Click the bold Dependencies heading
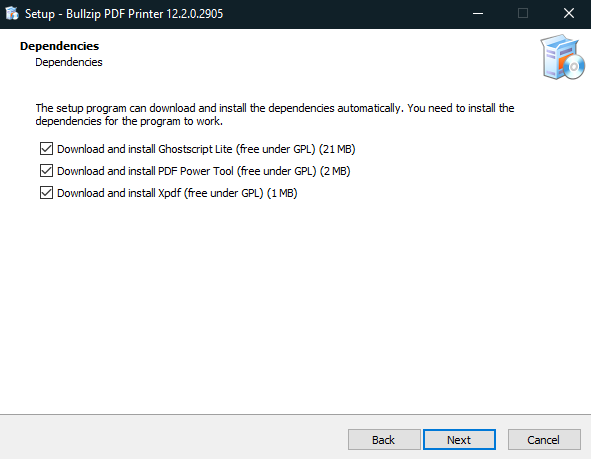591x459 pixels. pyautogui.click(x=60, y=46)
